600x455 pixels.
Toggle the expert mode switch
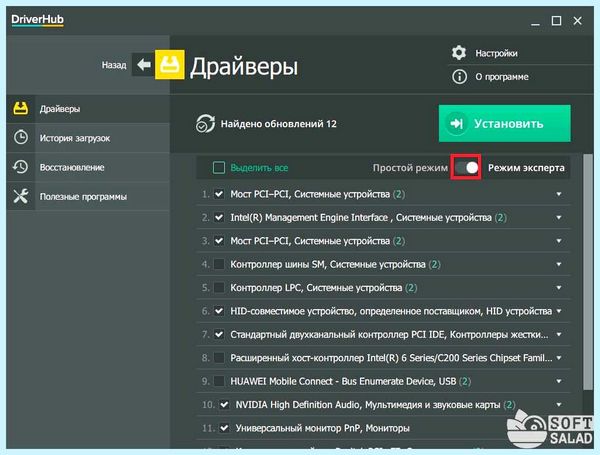click(x=466, y=167)
